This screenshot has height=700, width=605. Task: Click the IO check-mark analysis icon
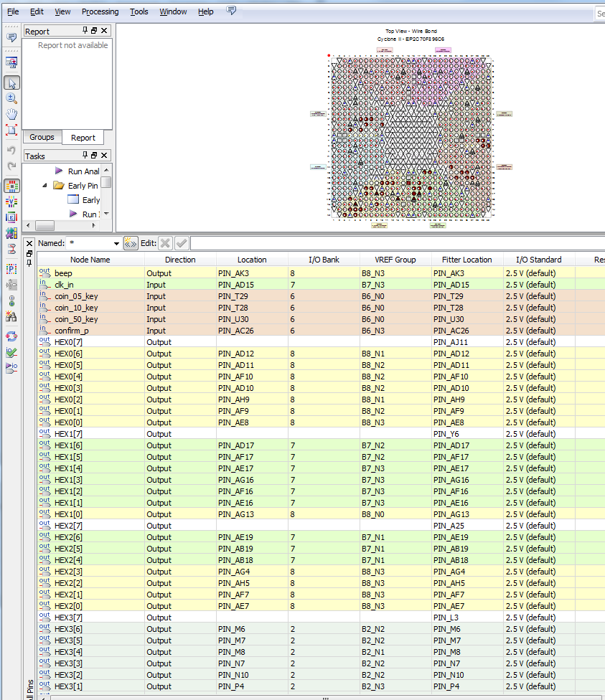[x=11, y=352]
